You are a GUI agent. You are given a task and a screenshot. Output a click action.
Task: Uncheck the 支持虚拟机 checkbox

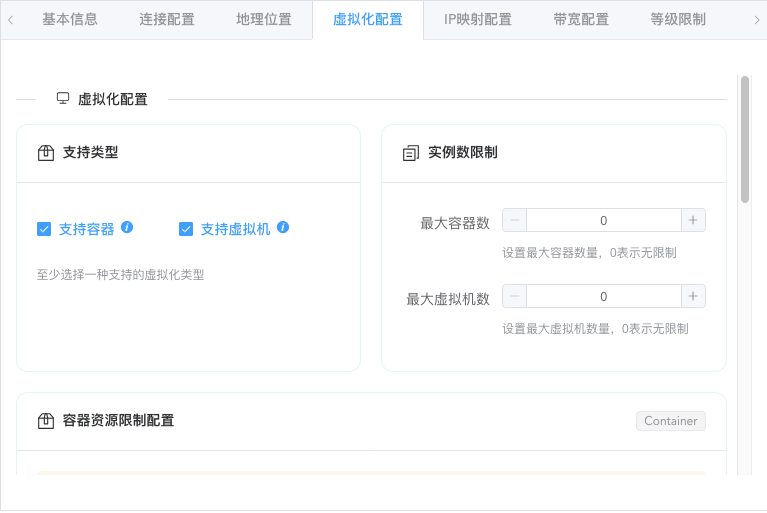pos(186,229)
